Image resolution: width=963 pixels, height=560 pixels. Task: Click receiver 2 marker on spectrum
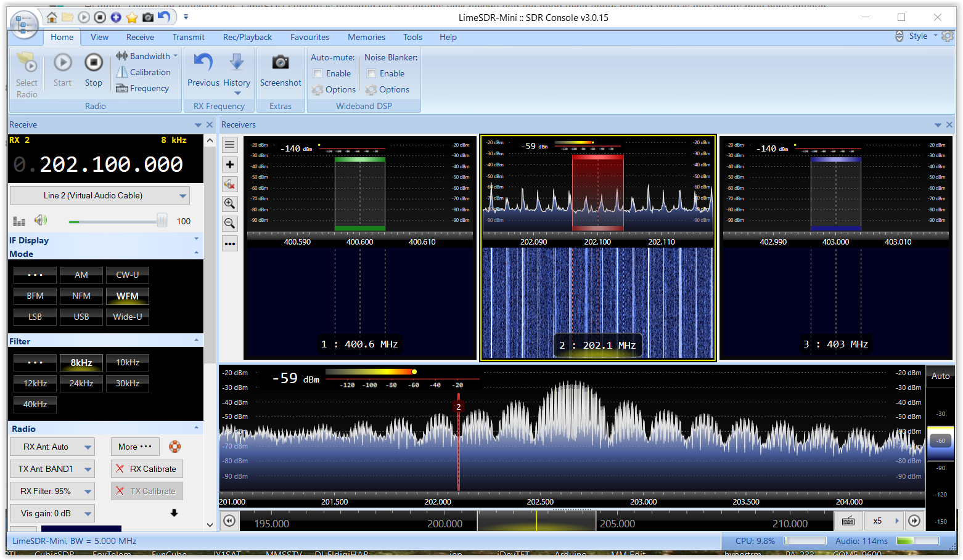[458, 407]
